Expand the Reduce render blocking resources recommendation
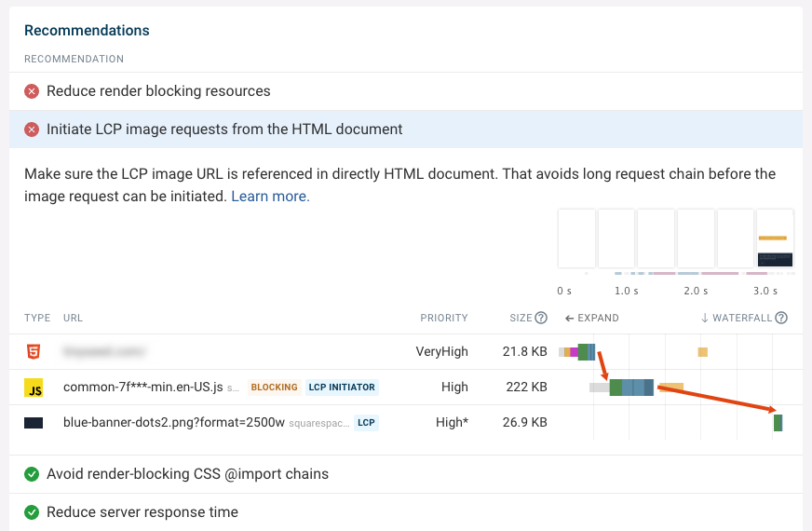 [x=158, y=91]
